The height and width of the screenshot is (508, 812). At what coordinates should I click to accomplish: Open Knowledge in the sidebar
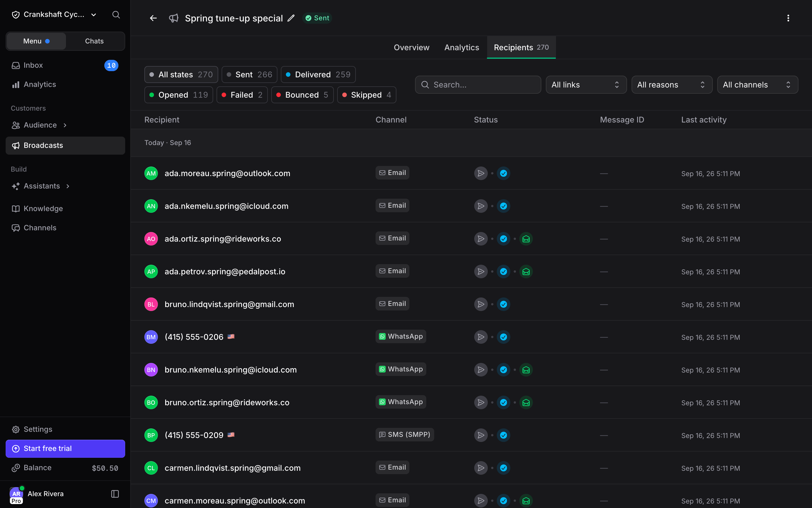[x=65, y=209]
